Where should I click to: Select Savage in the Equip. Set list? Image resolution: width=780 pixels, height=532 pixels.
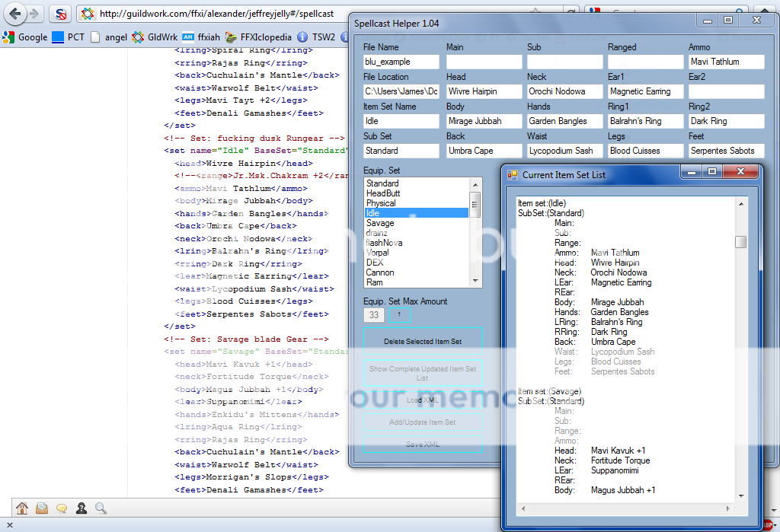coord(380,223)
